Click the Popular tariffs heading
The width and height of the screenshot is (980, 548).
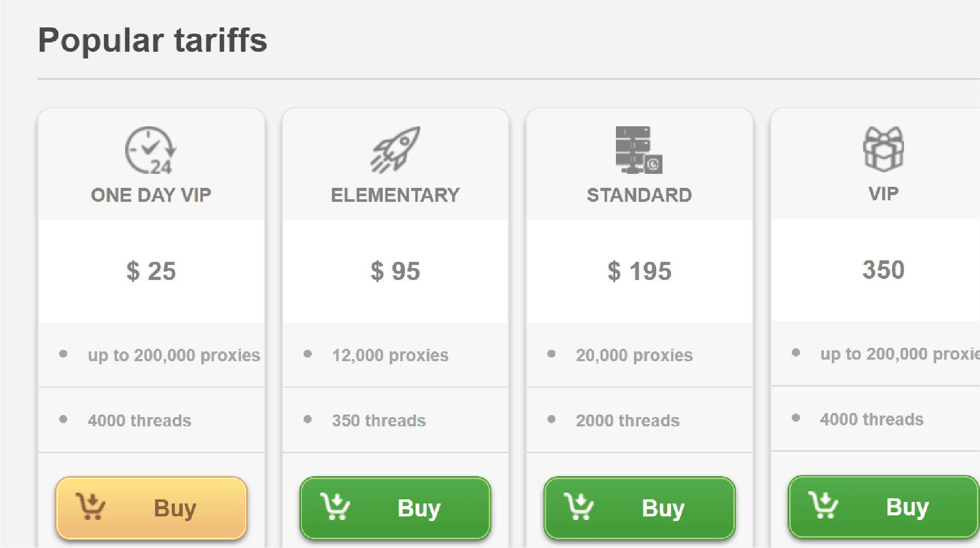153,40
